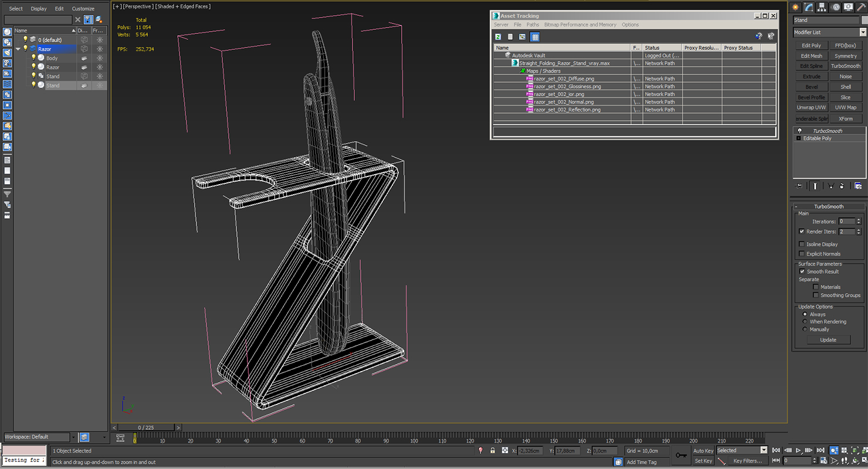The image size is (868, 469).
Task: Toggle Display Space Warps filter icon
Action: tap(7, 84)
